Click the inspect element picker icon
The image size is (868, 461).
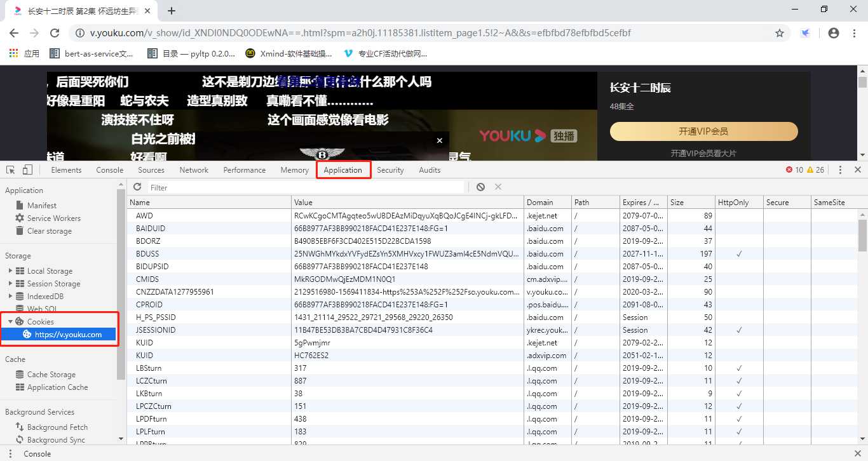[x=11, y=170]
